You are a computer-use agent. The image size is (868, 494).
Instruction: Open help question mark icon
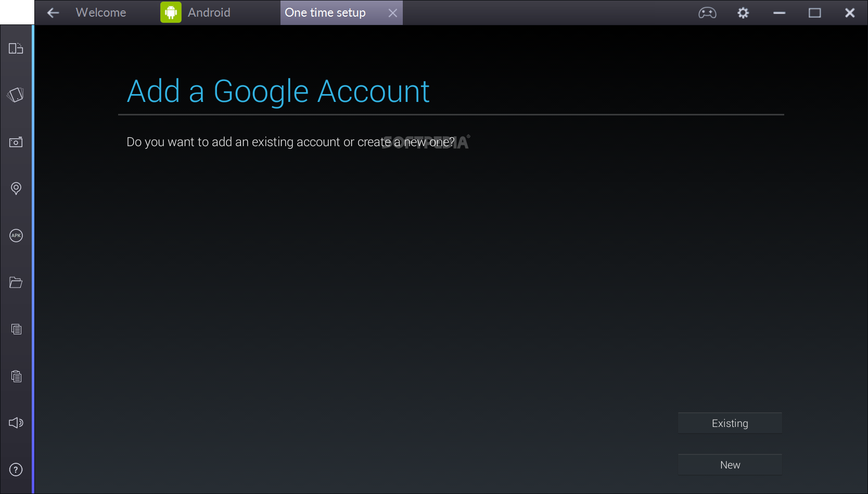point(16,470)
